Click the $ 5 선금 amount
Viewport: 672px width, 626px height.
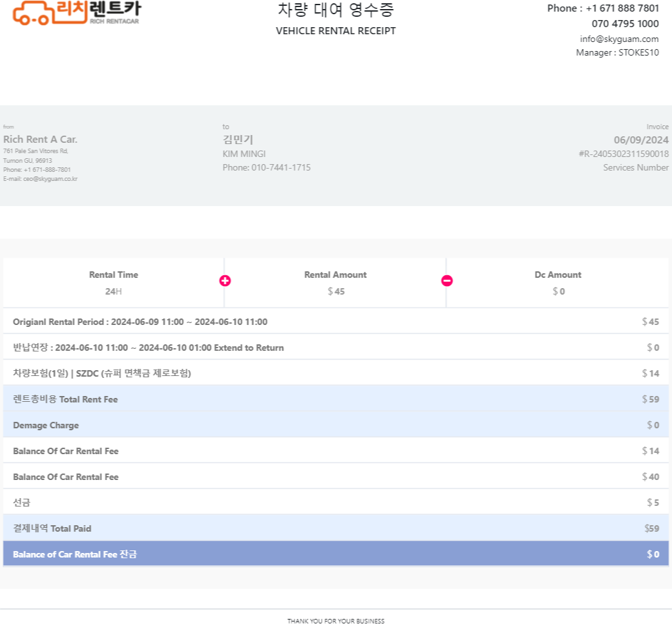tap(653, 502)
